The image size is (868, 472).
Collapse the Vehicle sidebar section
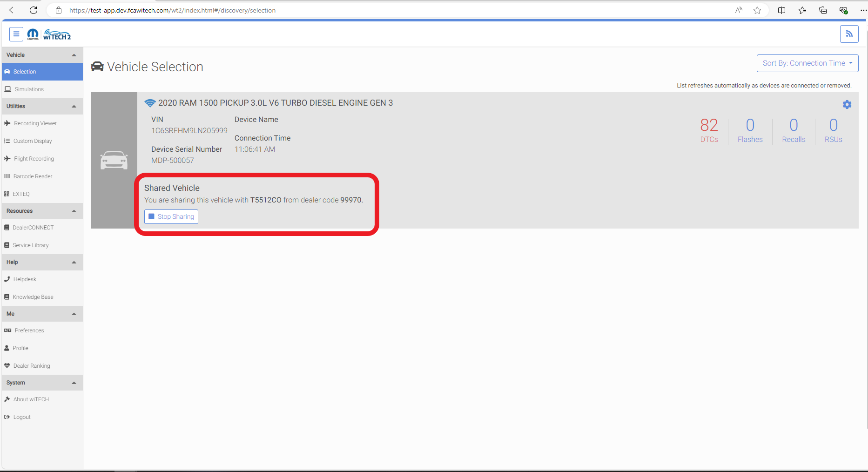point(42,55)
